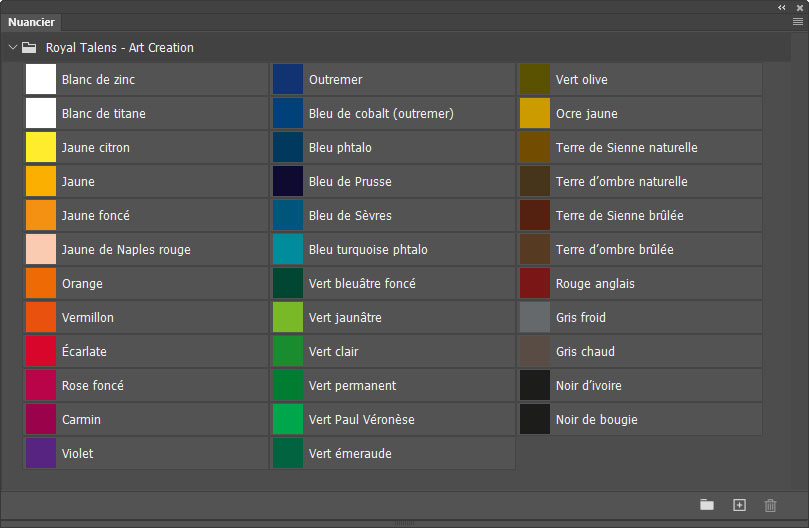Click the new swatch group folder icon

coord(707,505)
